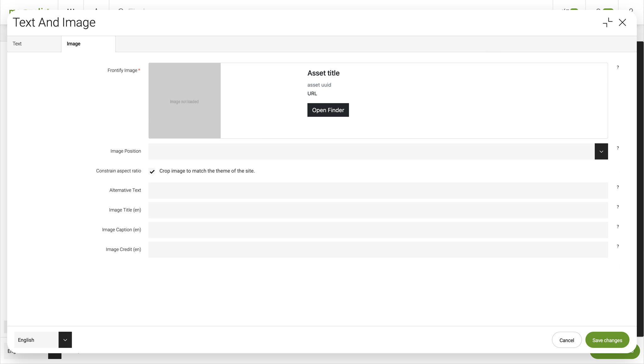The height and width of the screenshot is (364, 644).
Task: Click the dock/resize icon in the dialog header
Action: click(x=607, y=22)
